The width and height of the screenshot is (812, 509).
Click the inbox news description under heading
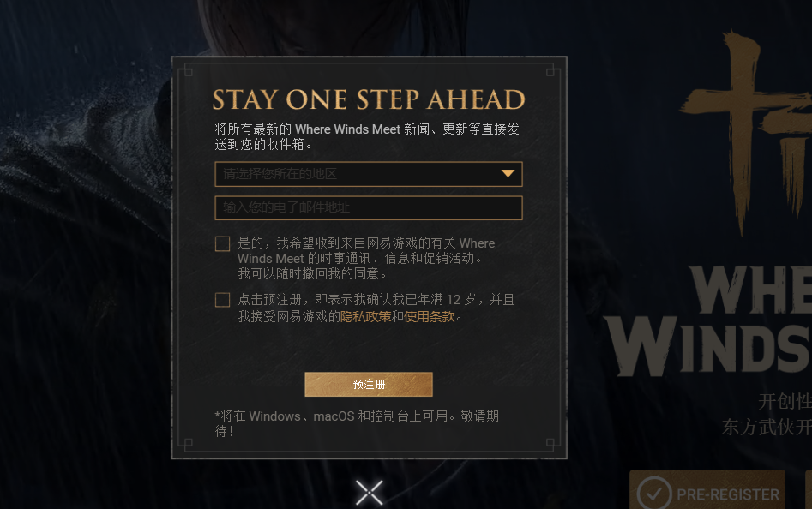367,136
